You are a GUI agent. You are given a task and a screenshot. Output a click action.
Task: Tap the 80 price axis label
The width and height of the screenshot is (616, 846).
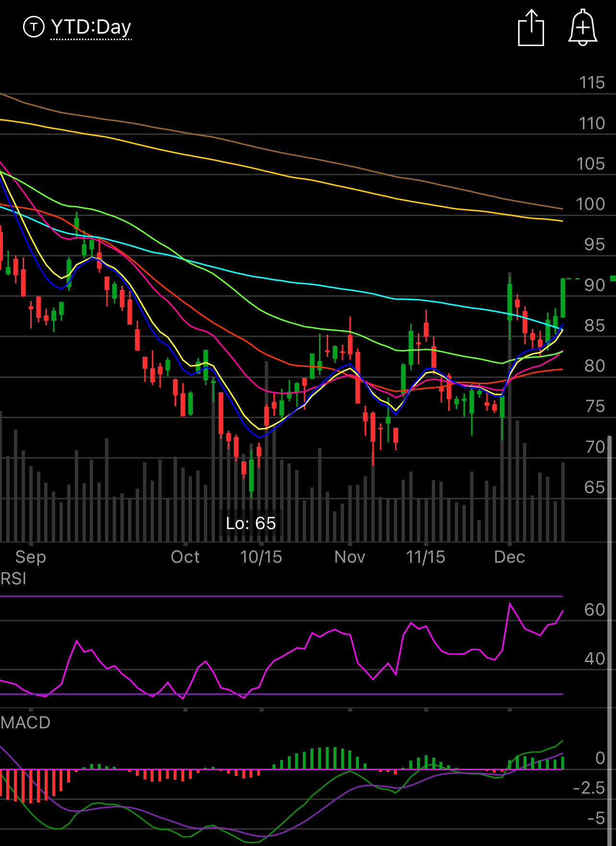pos(594,366)
